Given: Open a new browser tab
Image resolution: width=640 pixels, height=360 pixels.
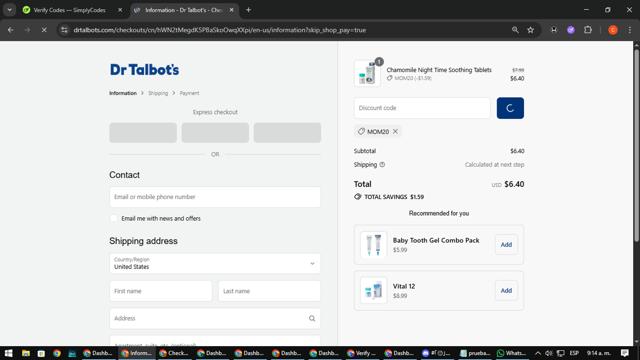Looking at the screenshot, I should pyautogui.click(x=248, y=10).
